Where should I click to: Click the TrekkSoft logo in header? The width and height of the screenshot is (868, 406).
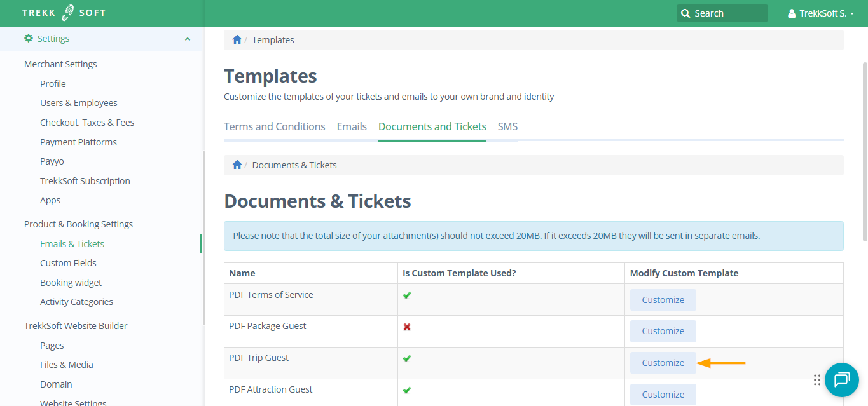[64, 13]
